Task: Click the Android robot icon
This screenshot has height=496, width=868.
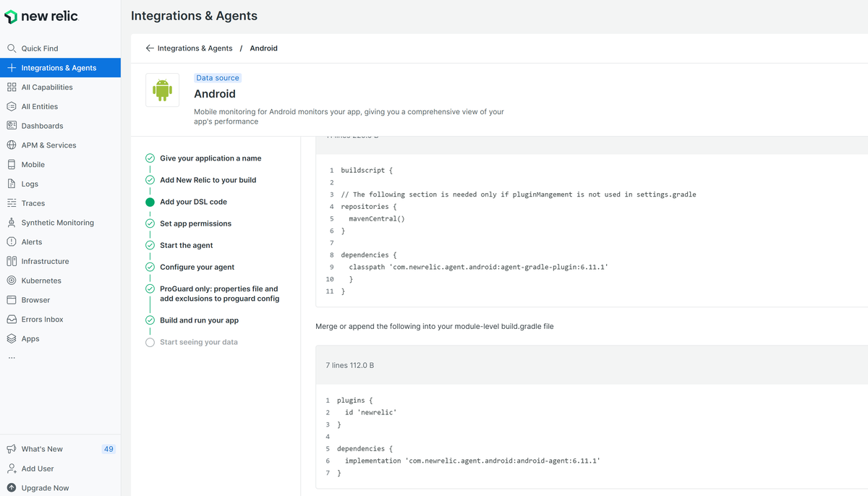Action: click(x=162, y=90)
